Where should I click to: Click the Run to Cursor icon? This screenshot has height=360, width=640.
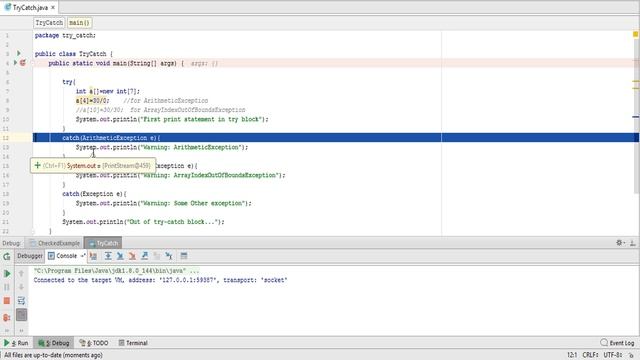[169, 256]
